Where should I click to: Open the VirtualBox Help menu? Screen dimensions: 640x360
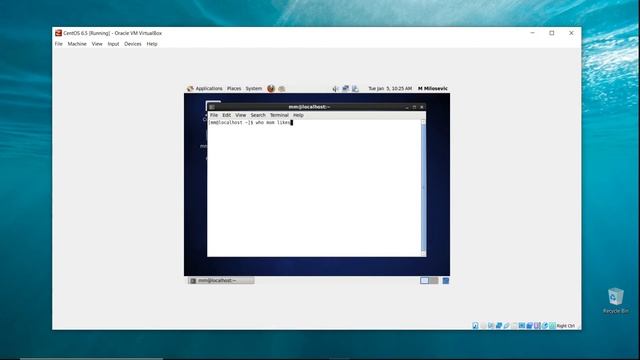pyautogui.click(x=152, y=44)
